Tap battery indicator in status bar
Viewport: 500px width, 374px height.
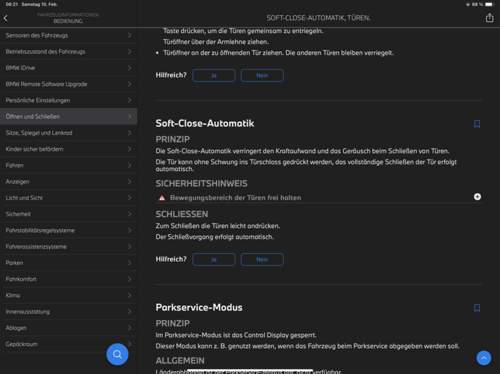tap(488, 4)
